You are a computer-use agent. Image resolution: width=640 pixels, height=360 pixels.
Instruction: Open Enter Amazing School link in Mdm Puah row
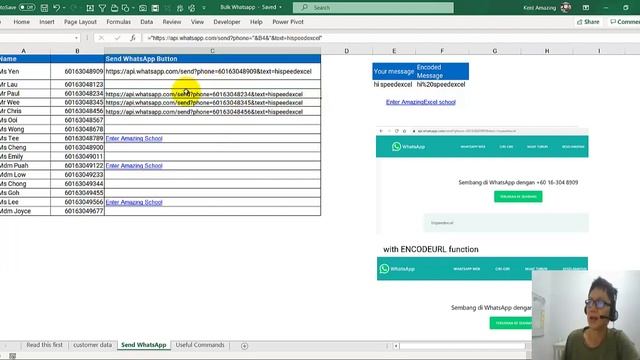134,166
